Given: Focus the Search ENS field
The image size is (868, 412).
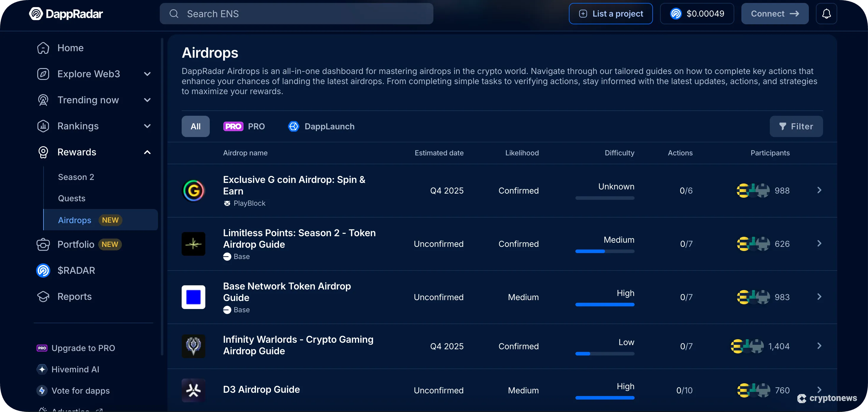Looking at the screenshot, I should (x=296, y=14).
